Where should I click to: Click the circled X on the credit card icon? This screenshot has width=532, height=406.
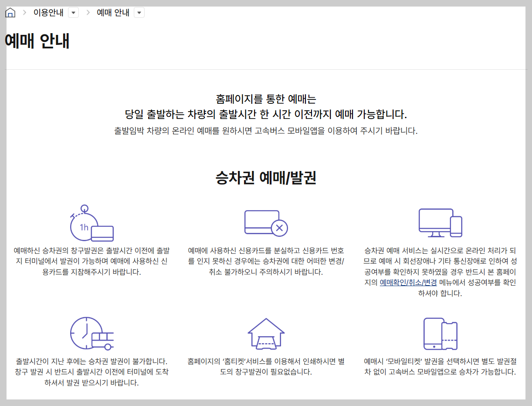(280, 227)
